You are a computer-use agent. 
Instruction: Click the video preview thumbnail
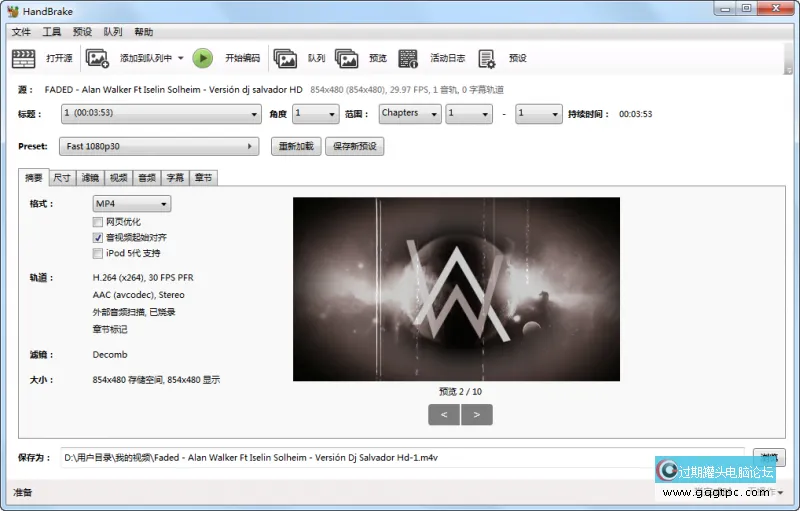[x=456, y=289]
